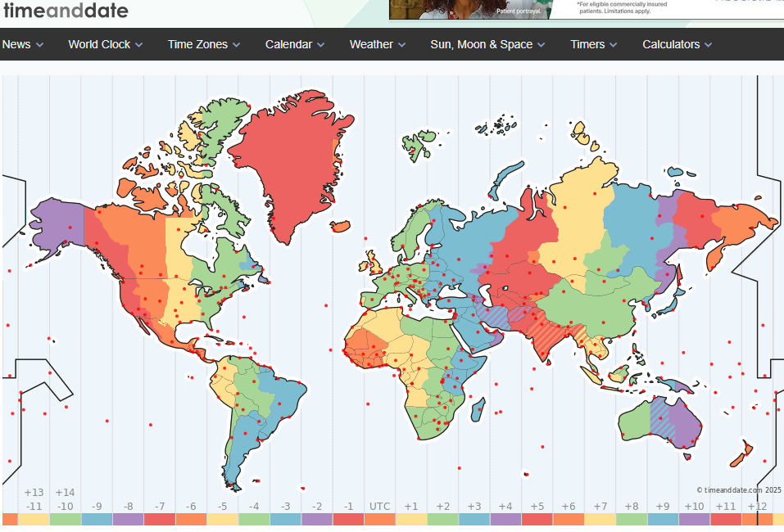The image size is (784, 532).
Task: Expand the chevron next to Time Zones
Action: click(237, 45)
